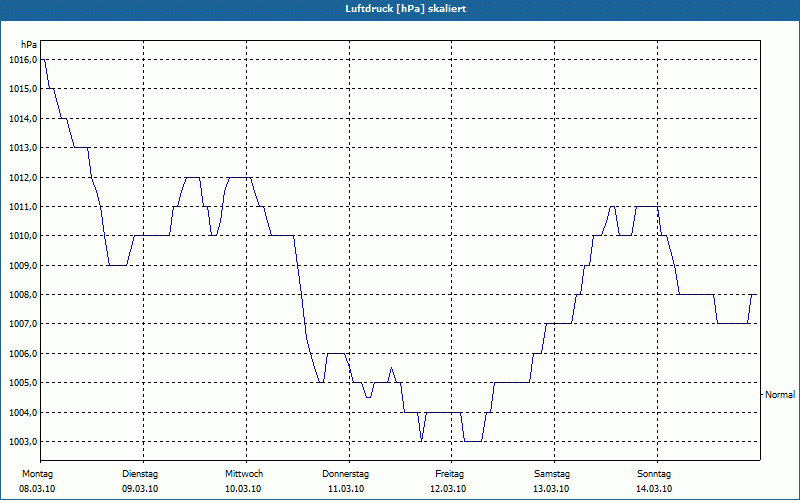The height and width of the screenshot is (500, 800).
Task: Click the 1010,0 y-axis value
Action: pos(23,236)
